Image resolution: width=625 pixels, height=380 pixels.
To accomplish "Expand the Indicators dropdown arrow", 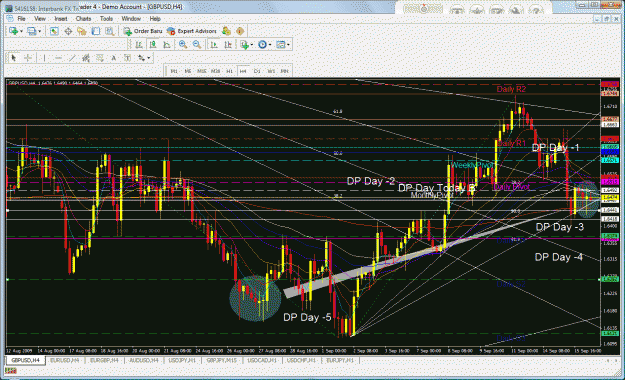I will (x=252, y=45).
